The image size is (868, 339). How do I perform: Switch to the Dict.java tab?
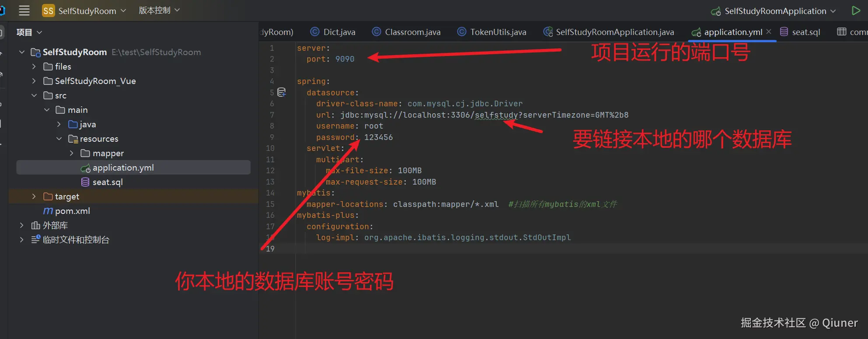pos(333,32)
